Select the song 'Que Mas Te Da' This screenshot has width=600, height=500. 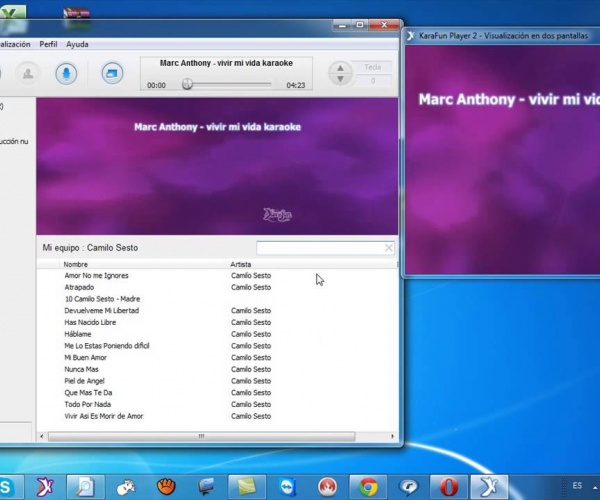(88, 393)
